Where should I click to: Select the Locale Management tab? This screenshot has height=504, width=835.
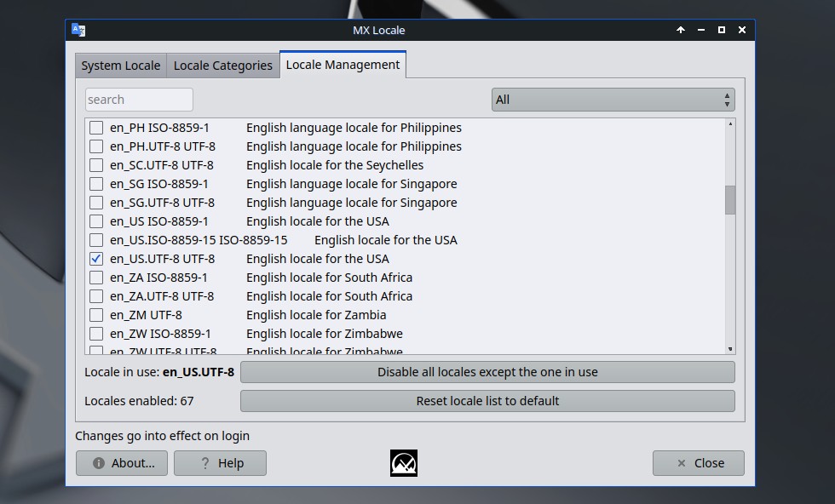pyautogui.click(x=343, y=65)
